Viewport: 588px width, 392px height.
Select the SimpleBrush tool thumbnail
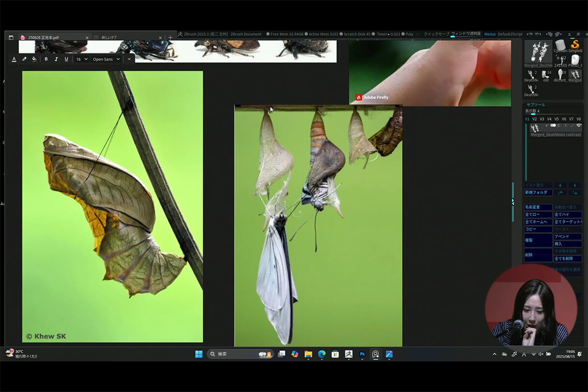click(x=575, y=45)
